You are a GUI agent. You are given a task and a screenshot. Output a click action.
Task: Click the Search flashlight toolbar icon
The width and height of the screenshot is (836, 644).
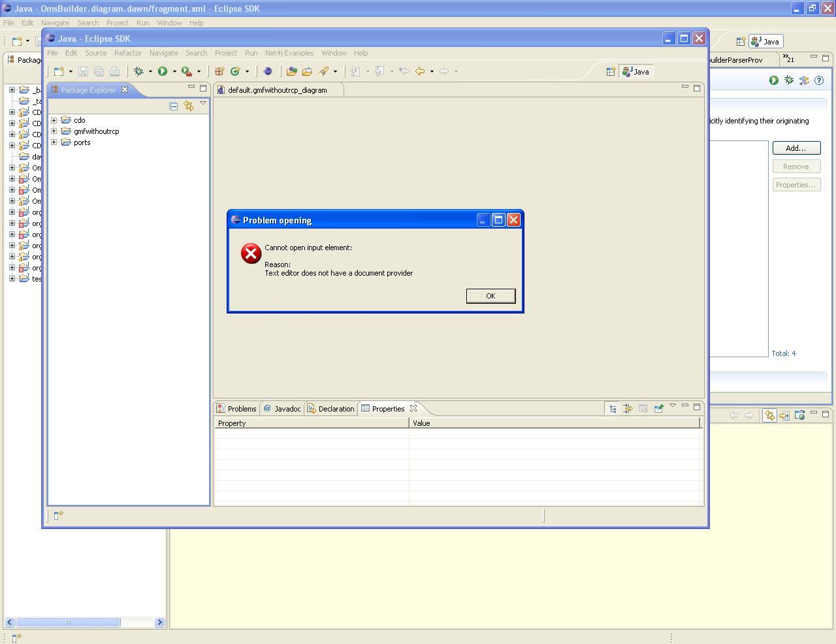[323, 71]
